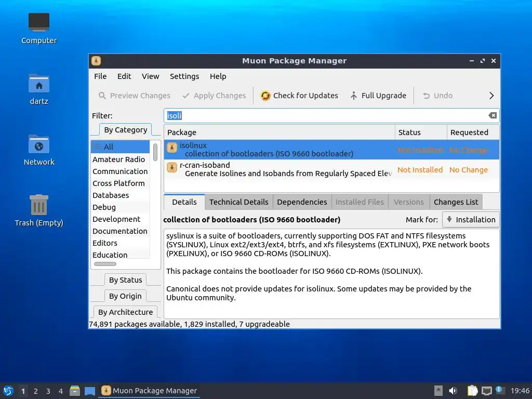This screenshot has height=399, width=532.
Task: Switch to the Dependencies tab
Action: point(302,202)
